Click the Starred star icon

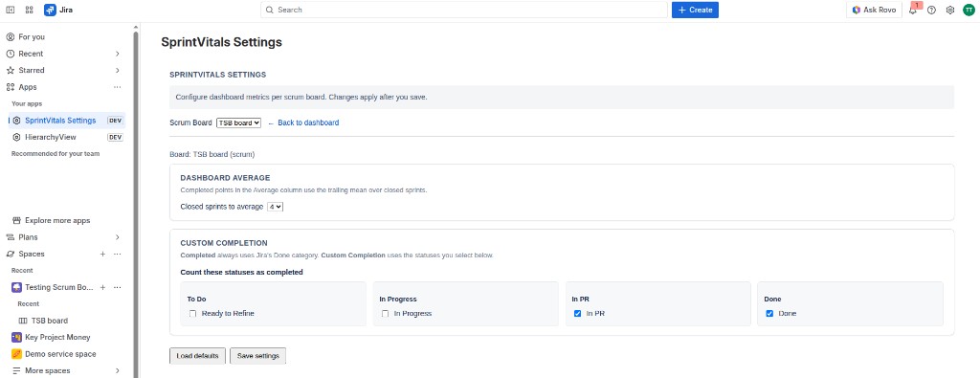pyautogui.click(x=10, y=70)
